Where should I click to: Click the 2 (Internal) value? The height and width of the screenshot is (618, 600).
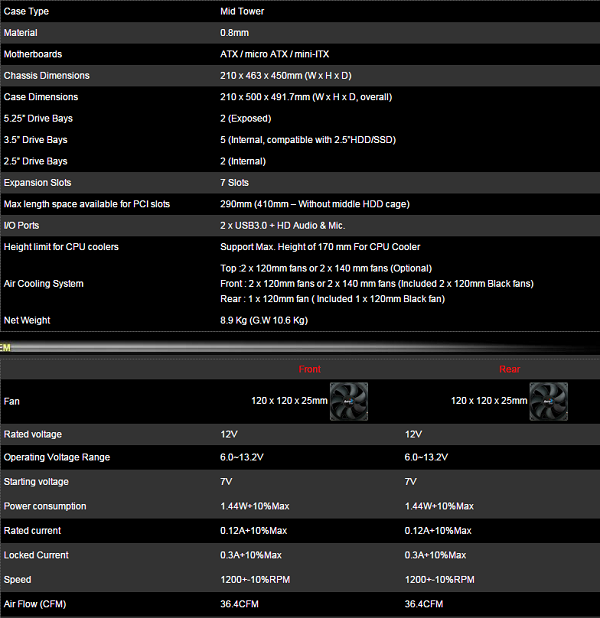pos(243,161)
